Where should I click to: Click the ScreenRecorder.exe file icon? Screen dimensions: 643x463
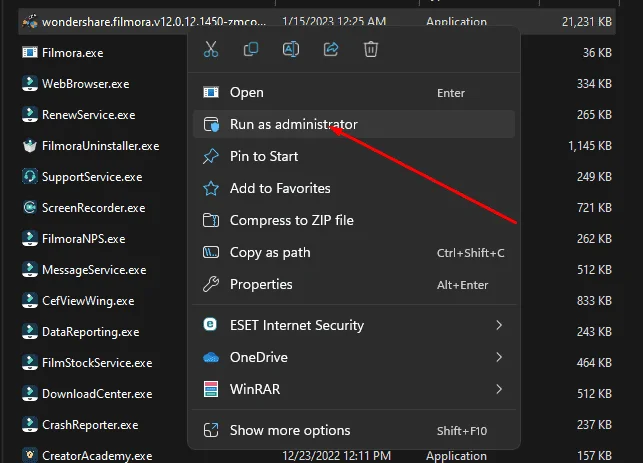click(x=30, y=208)
